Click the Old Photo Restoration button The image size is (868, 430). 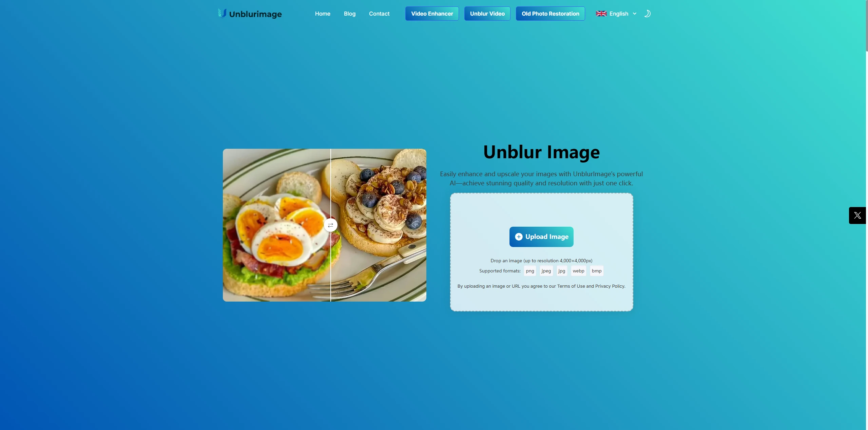point(550,13)
